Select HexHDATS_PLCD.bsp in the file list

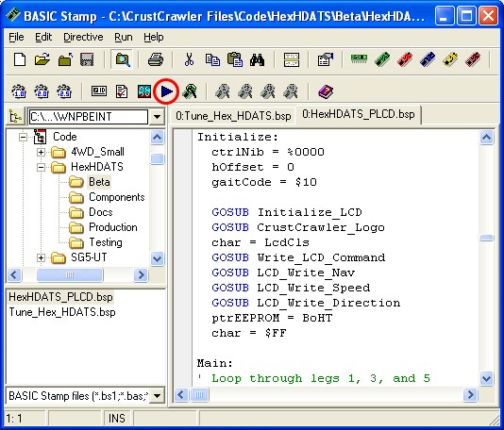pyautogui.click(x=60, y=297)
